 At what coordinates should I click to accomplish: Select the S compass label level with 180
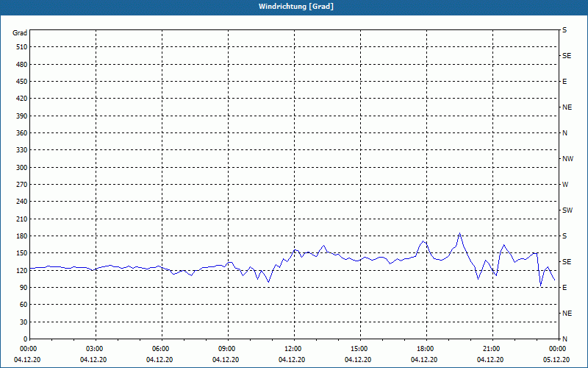[x=564, y=236]
